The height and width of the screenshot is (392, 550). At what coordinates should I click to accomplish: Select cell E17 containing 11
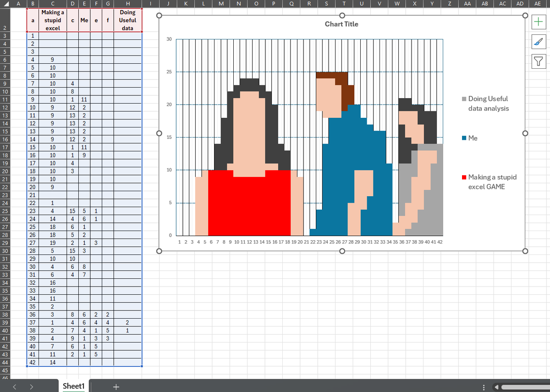point(84,147)
